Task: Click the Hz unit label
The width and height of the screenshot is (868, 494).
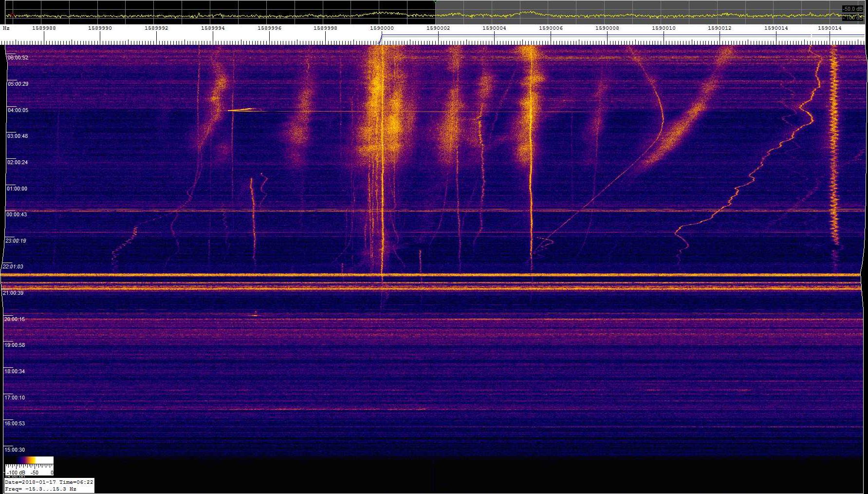Action: (6, 28)
